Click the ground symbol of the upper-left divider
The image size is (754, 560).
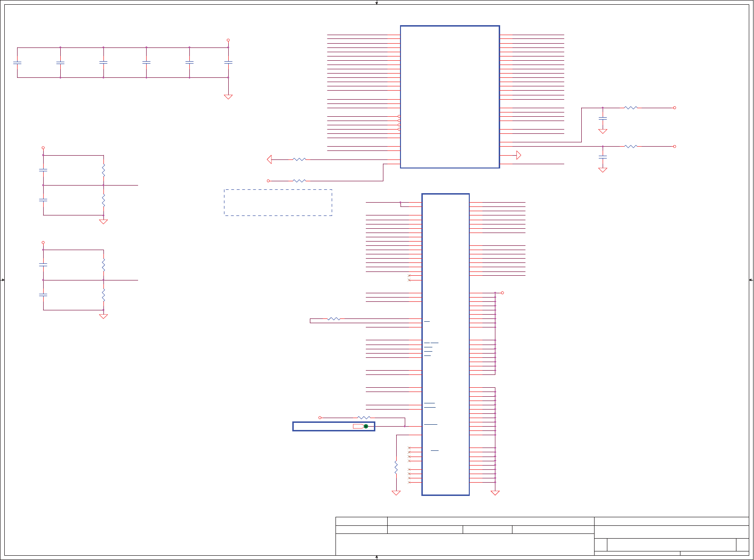(x=103, y=222)
